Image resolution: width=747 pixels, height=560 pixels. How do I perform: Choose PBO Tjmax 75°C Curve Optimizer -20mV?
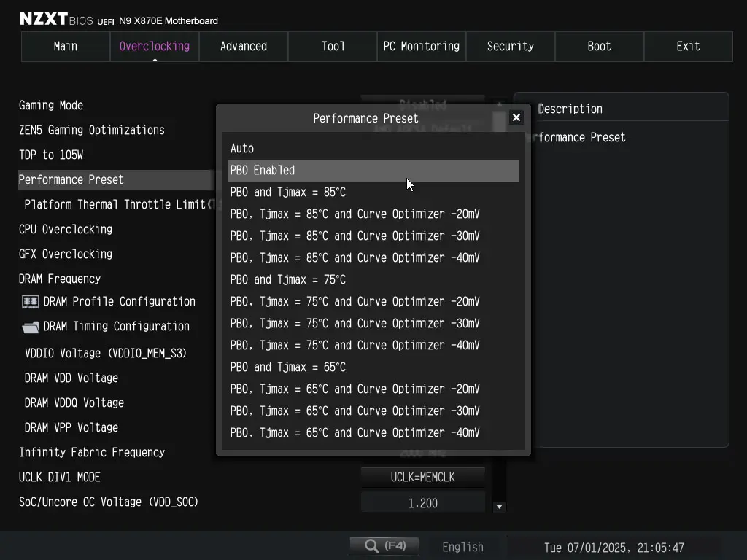coord(373,302)
